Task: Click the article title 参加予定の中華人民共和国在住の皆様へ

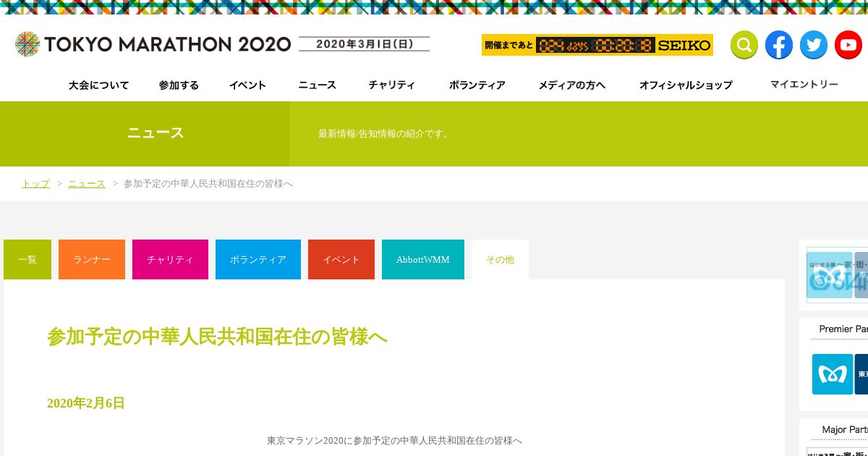Action: (217, 337)
